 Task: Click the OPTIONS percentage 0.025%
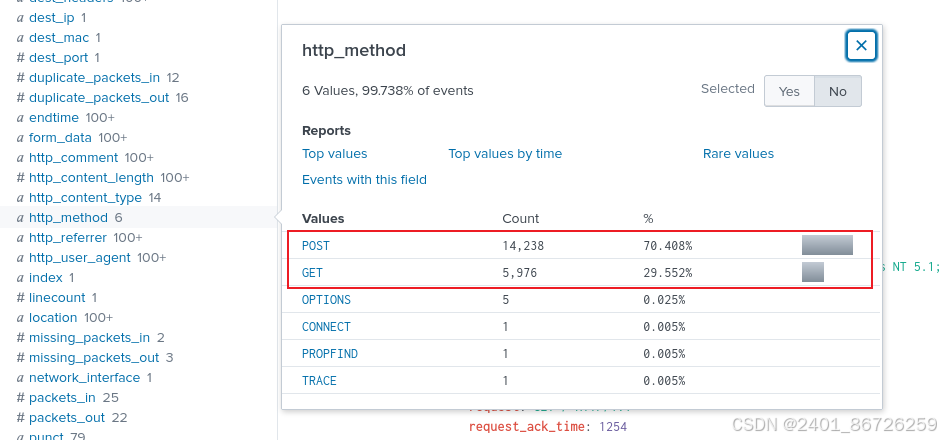point(664,300)
